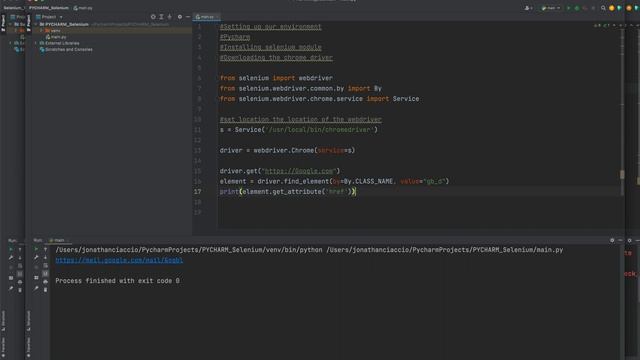Click the Run with Coverage icon
The width and height of the screenshot is (640, 360).
585,8
